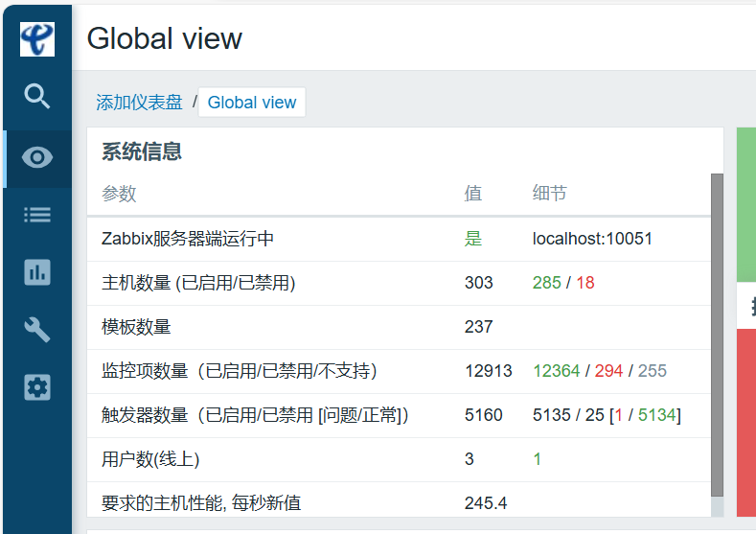Open Configuration wrench icon
This screenshot has height=534, width=756.
point(36,330)
